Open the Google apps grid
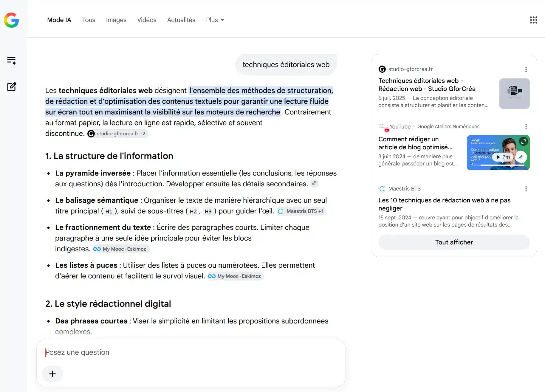Image resolution: width=545 pixels, height=392 pixels. click(533, 20)
